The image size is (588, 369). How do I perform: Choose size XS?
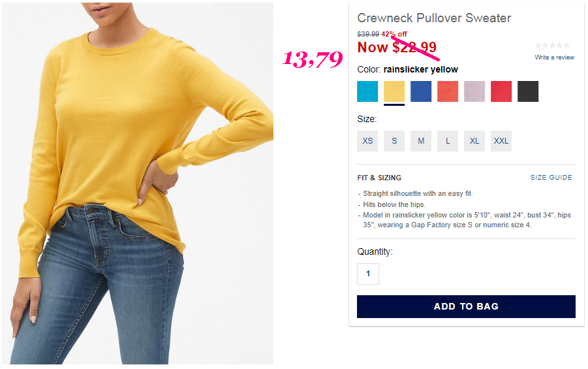(367, 141)
